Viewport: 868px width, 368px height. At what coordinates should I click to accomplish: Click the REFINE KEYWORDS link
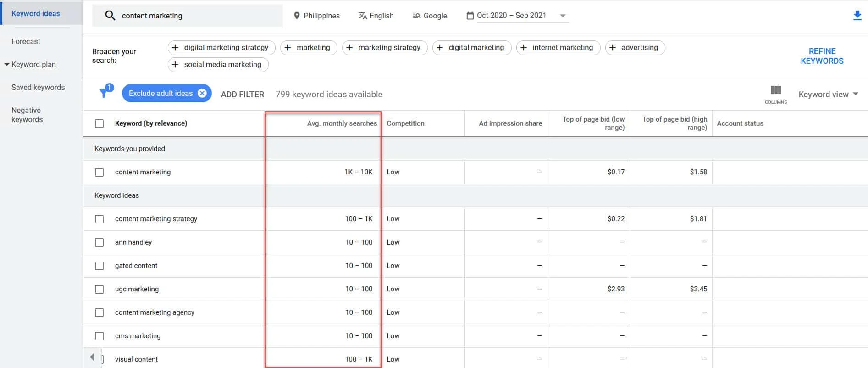(x=822, y=56)
